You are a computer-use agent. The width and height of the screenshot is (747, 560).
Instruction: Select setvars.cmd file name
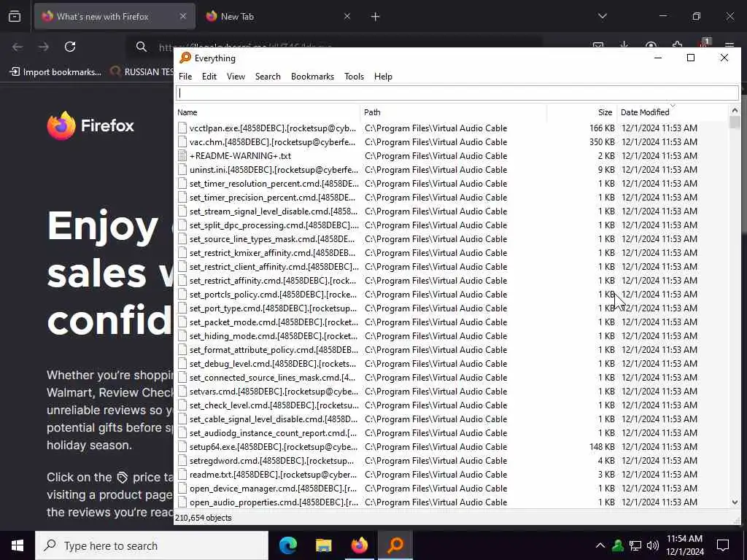tap(274, 392)
